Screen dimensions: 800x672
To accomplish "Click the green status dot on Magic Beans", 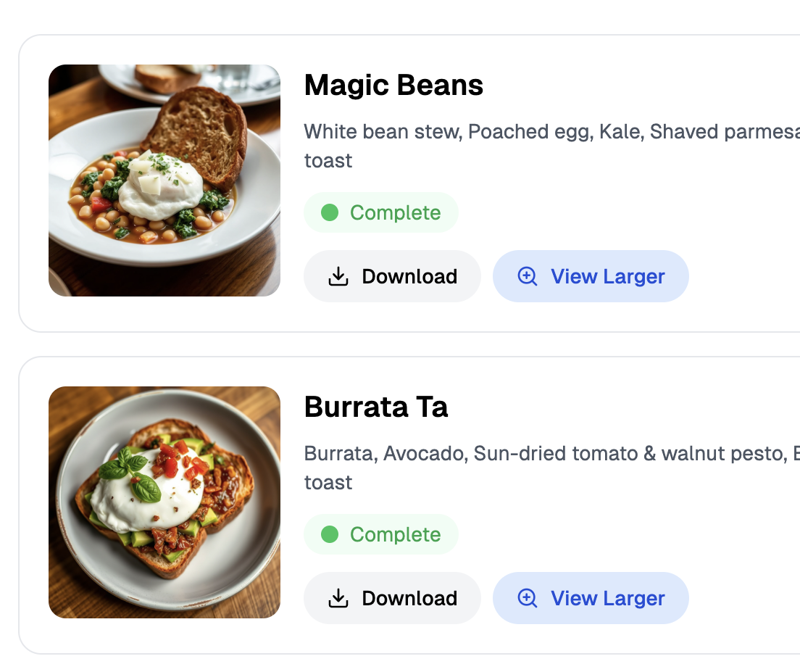I will [x=330, y=212].
